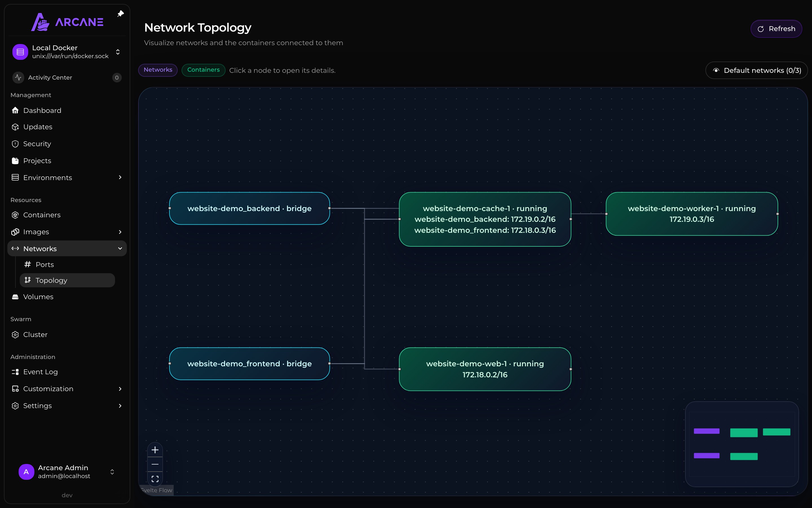Expand the Settings submenu chevron

pyautogui.click(x=120, y=406)
